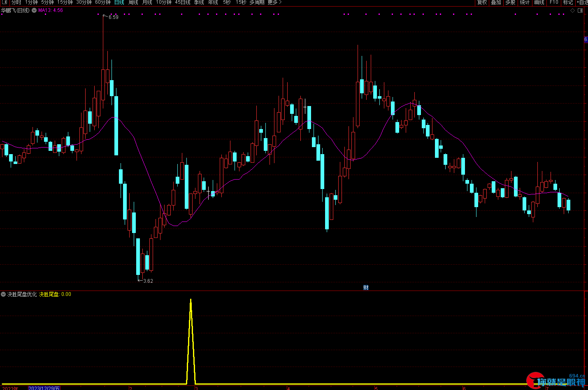Open the 统计 statistics button

(x=525, y=2)
